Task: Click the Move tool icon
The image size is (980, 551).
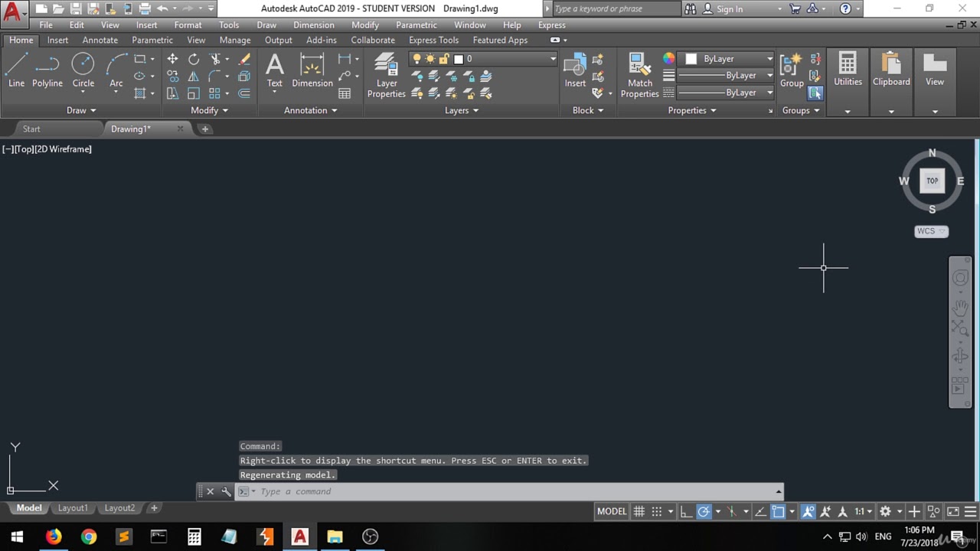Action: coord(172,59)
